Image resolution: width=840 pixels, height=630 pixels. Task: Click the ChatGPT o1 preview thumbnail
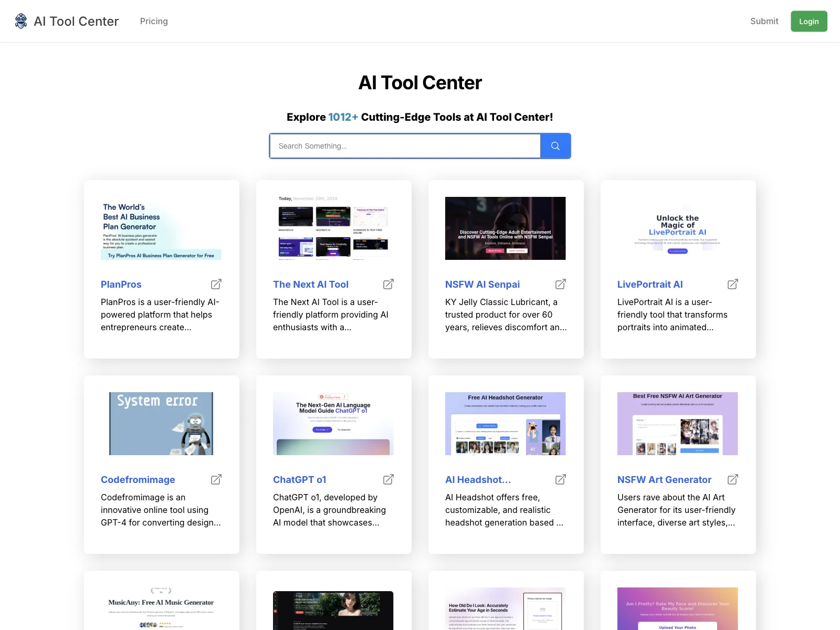[x=333, y=424]
